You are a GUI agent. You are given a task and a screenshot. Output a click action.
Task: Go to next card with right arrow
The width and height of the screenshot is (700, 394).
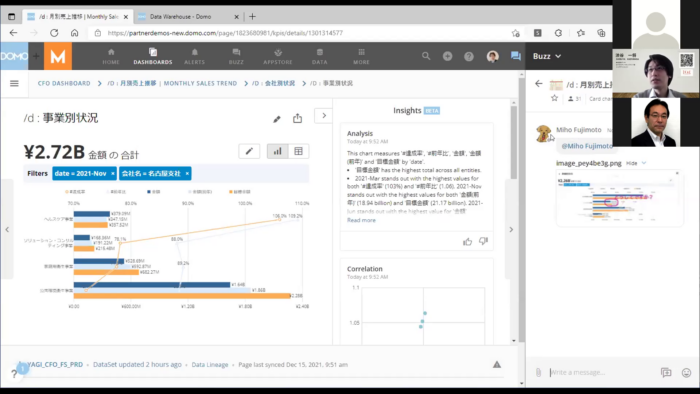click(511, 229)
